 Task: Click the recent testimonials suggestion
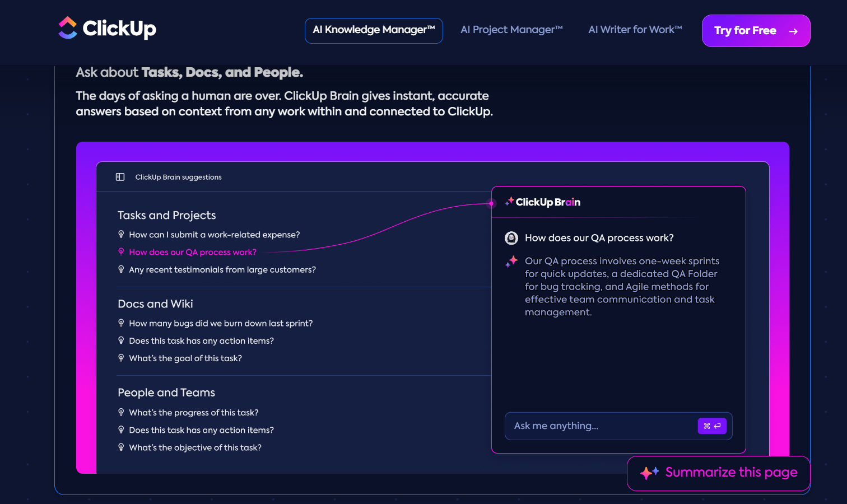(x=222, y=269)
